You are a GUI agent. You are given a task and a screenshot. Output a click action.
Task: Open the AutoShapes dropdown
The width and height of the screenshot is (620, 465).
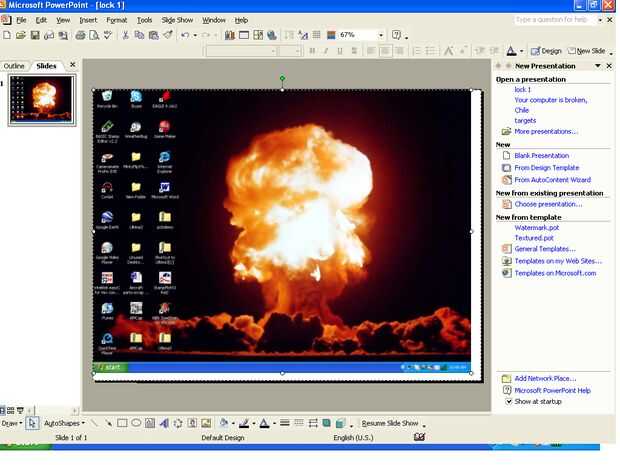pyautogui.click(x=64, y=423)
